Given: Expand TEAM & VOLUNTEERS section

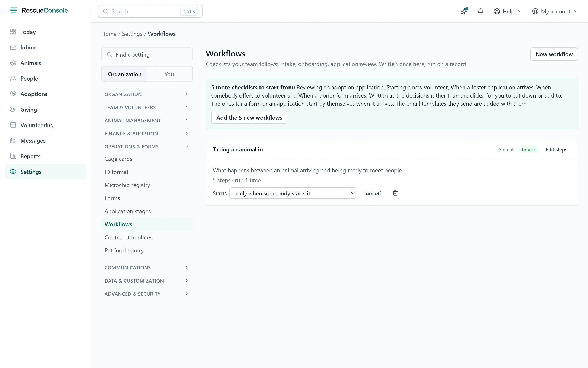Looking at the screenshot, I should click(x=147, y=107).
